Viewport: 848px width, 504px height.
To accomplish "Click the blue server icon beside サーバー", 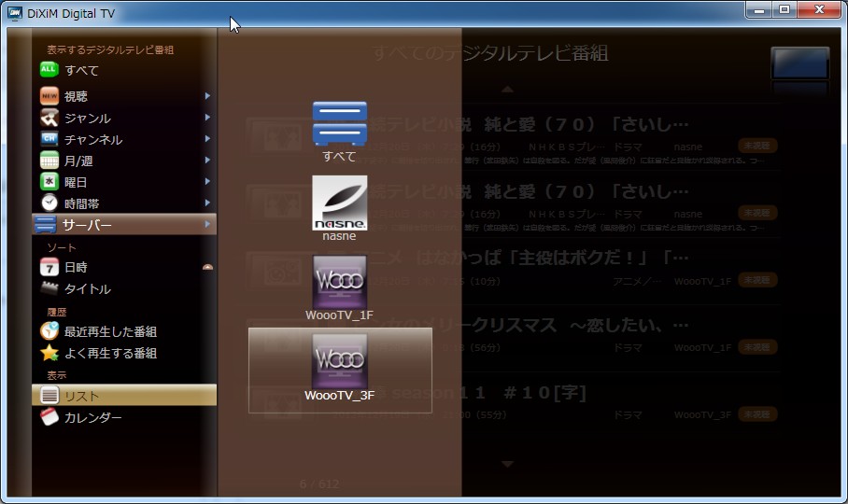I will [x=45, y=224].
